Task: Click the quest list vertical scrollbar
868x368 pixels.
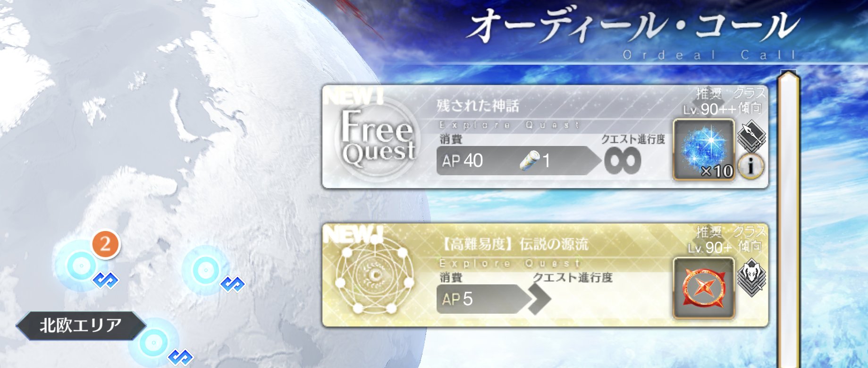Action: (788, 218)
